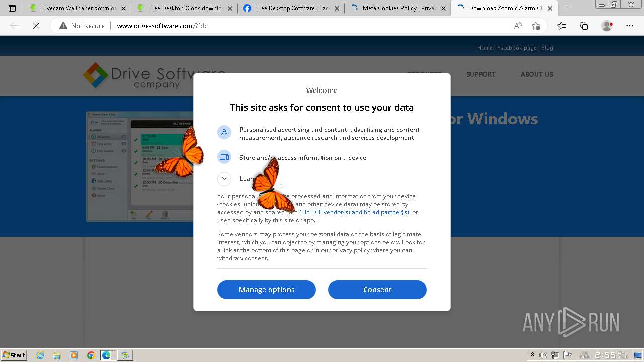Open the volume control tray icon
This screenshot has width=644, height=362.
(543, 355)
